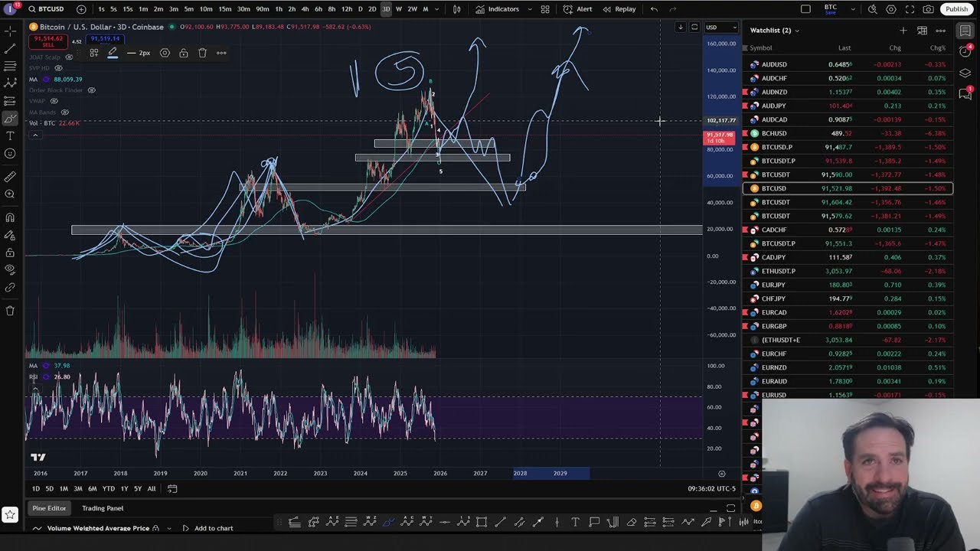This screenshot has width=980, height=551.
Task: Open BTCUSD symbol search field
Action: (x=47, y=9)
